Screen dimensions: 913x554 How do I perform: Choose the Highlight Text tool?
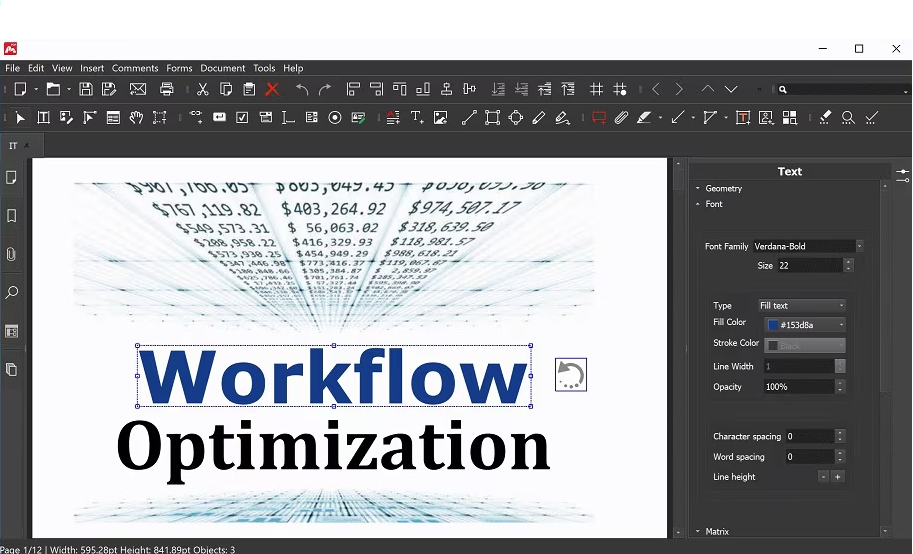(x=644, y=118)
